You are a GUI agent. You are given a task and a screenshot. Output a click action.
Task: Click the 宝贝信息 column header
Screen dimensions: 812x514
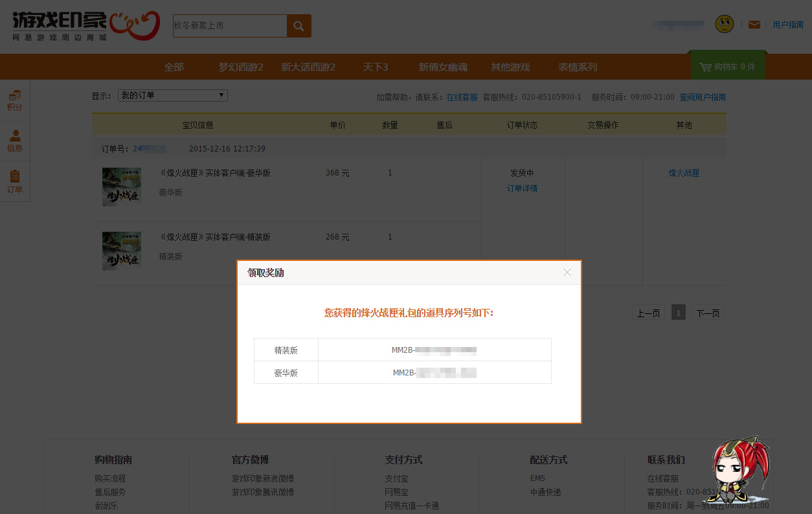tap(197, 125)
